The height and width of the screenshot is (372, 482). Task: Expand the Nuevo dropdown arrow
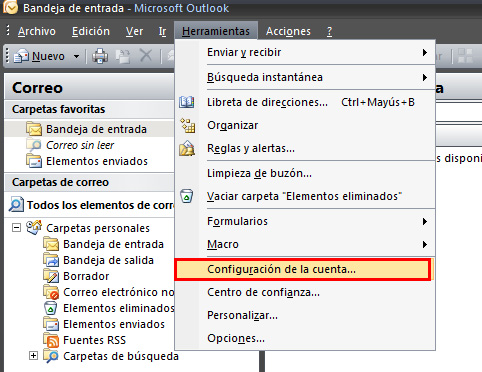pos(76,56)
